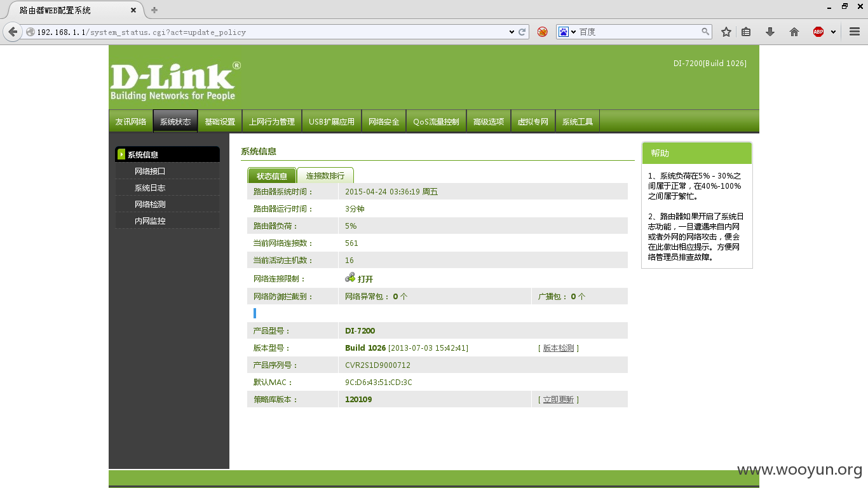This screenshot has height=488, width=868.
Task: Expand the Adblock Plus dropdown arrow
Action: click(x=833, y=32)
